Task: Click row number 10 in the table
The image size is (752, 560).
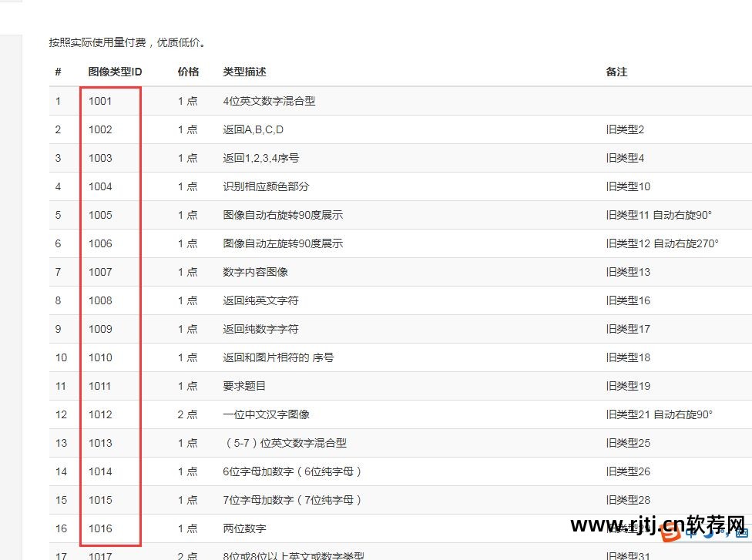Action: tap(62, 357)
